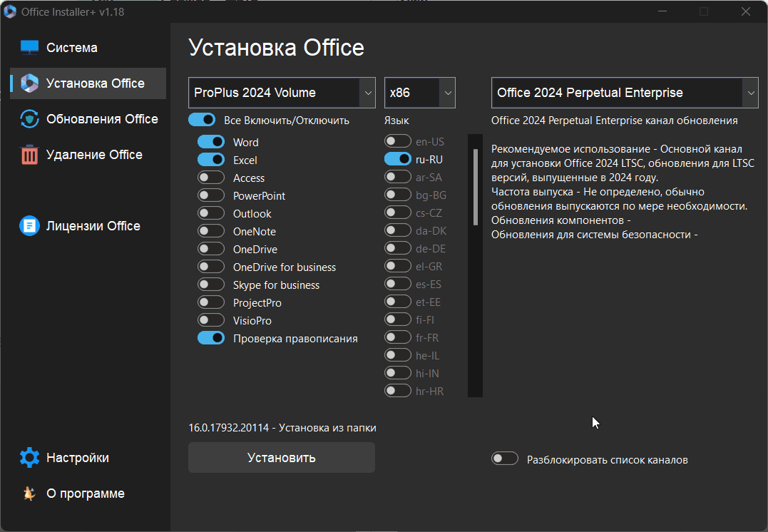Enable the OneDrive toggle
This screenshot has width=768, height=532.
pyautogui.click(x=211, y=249)
